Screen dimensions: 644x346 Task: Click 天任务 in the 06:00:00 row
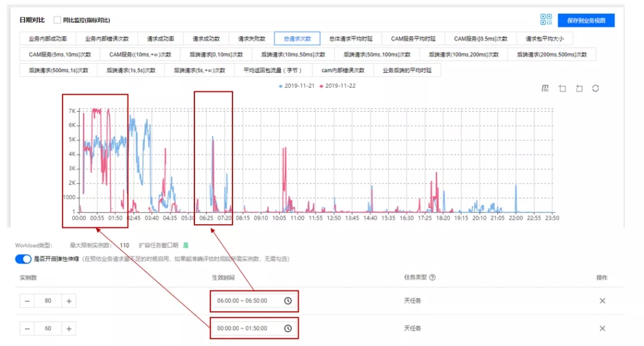413,301
